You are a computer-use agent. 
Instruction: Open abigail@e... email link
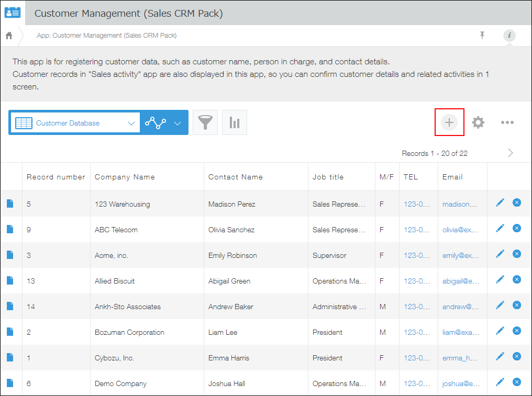click(x=461, y=281)
